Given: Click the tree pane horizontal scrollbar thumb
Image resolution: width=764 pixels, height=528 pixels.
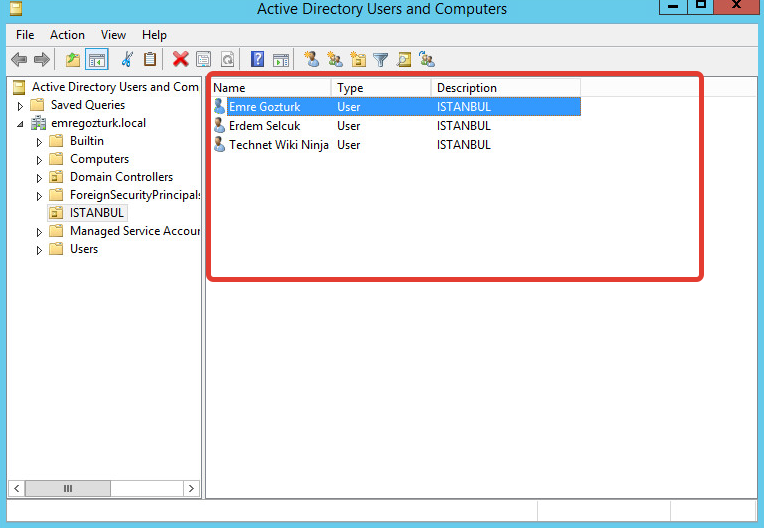Looking at the screenshot, I should tap(68, 489).
